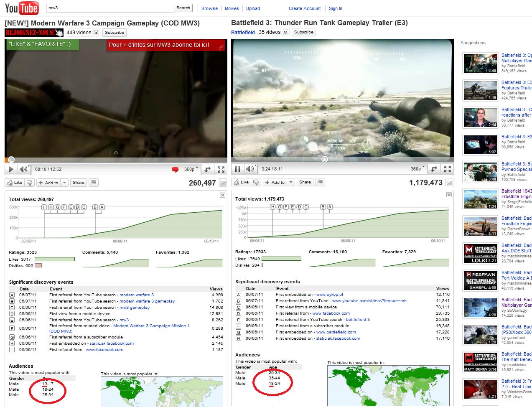Open Modern Warfare 3 Campaign Mission 1 link
Viewport: 532px width, 407px height.
(119, 328)
